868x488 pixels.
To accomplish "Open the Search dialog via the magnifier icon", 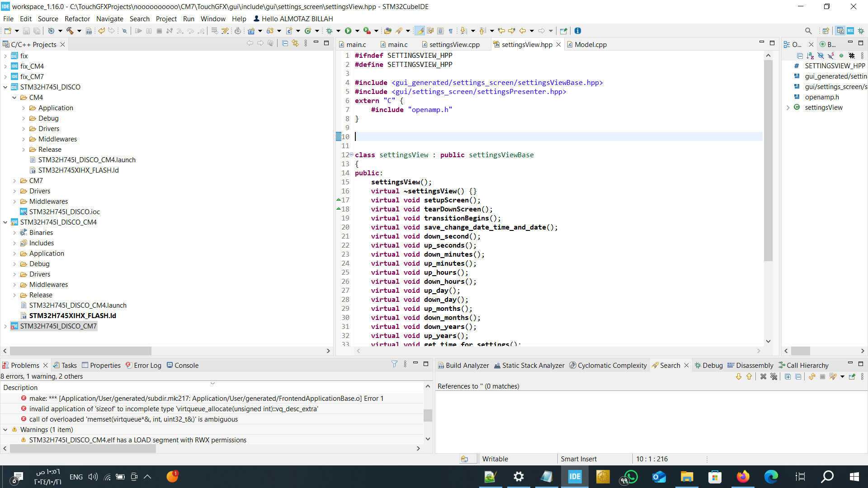I will tap(809, 31).
